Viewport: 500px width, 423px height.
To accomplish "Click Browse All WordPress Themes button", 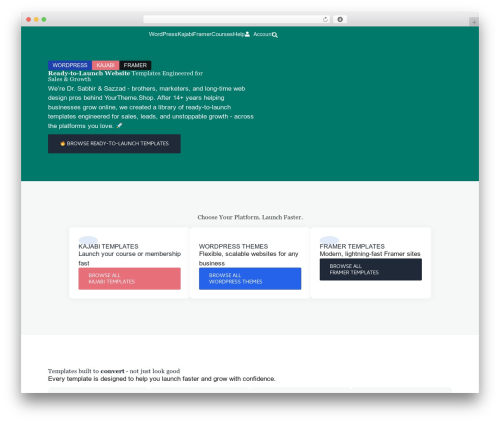I will 250,278.
